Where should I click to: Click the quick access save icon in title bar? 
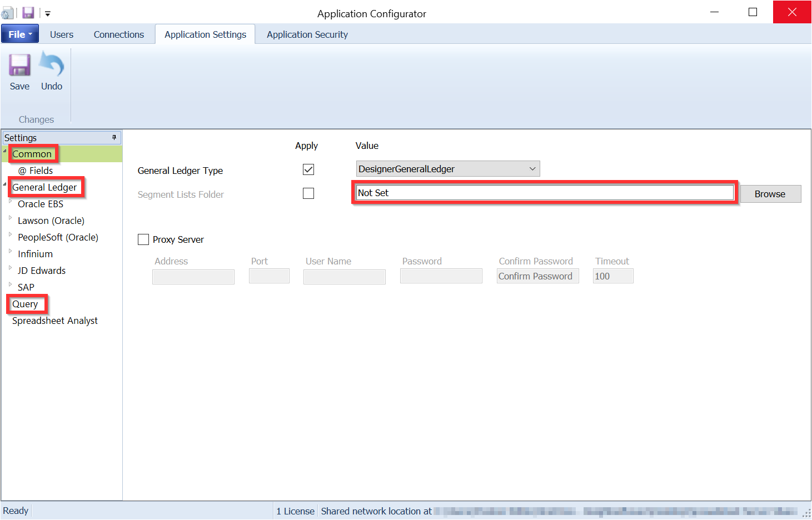tap(28, 12)
